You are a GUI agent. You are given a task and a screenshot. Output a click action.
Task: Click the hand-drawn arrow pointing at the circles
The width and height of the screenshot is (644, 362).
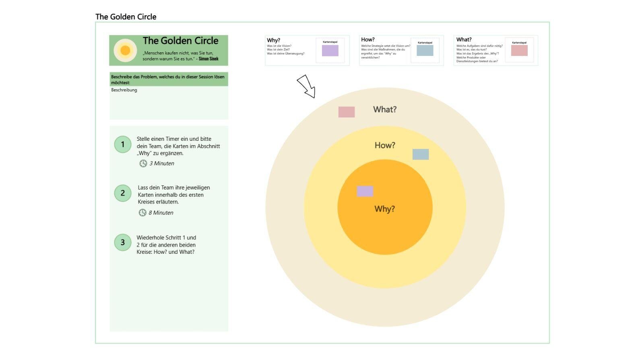click(306, 86)
